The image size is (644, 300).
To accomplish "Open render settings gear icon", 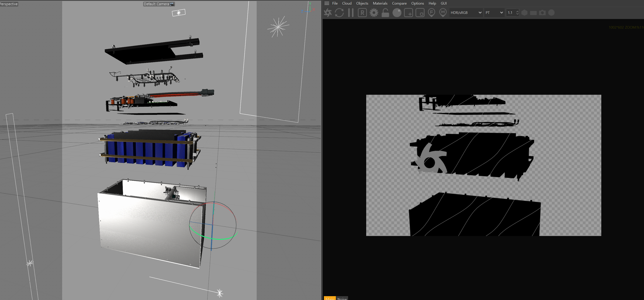I will (374, 13).
